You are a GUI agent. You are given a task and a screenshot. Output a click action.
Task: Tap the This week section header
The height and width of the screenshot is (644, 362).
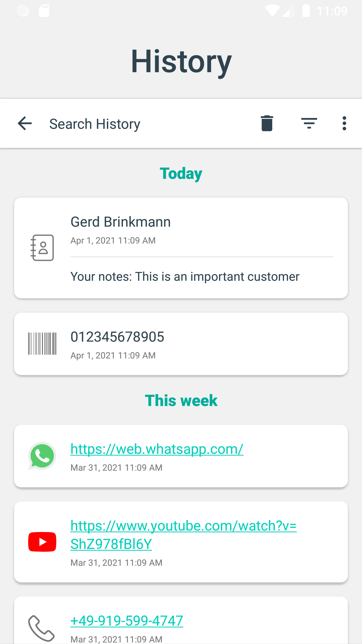click(x=181, y=400)
